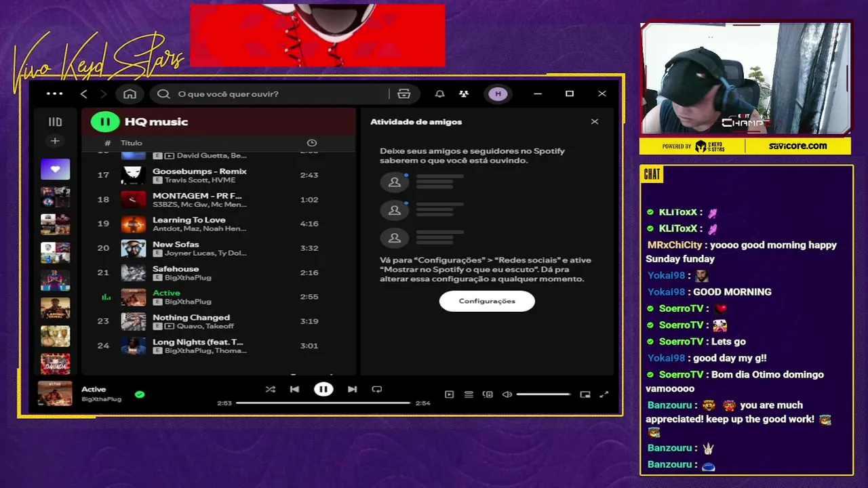Sort by the Título column header

coord(132,143)
